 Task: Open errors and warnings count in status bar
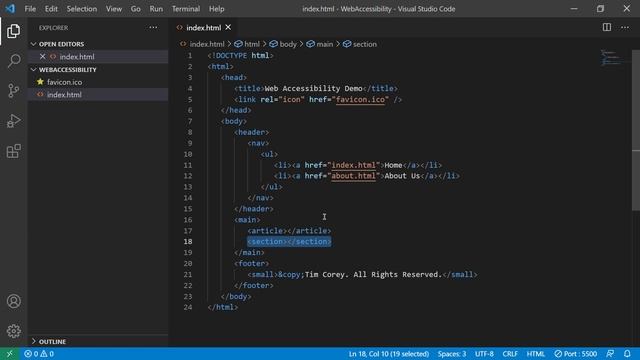[39, 353]
